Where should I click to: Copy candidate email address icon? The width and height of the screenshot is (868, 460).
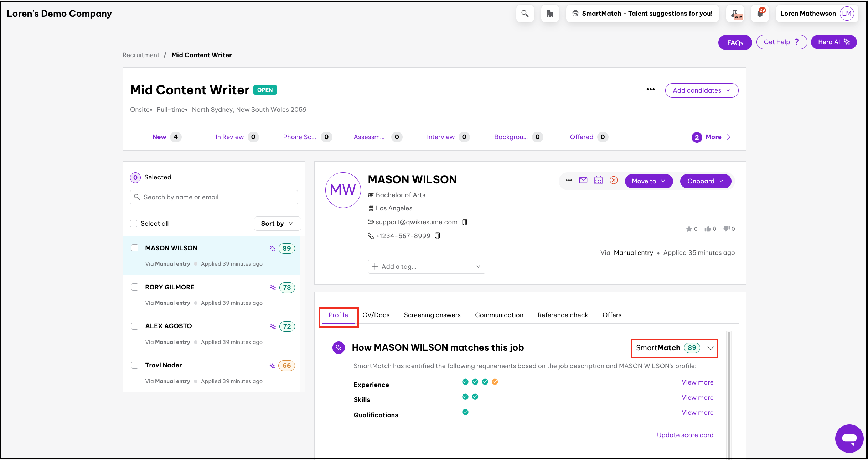464,222
